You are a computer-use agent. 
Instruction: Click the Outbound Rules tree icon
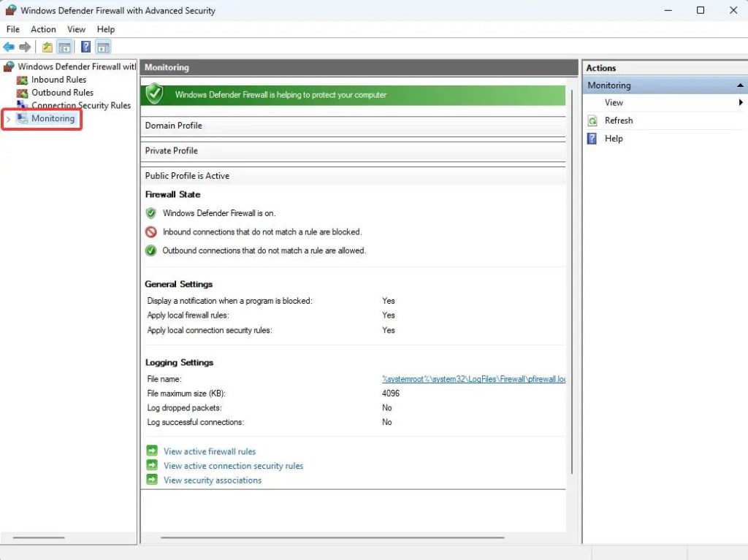click(x=22, y=93)
